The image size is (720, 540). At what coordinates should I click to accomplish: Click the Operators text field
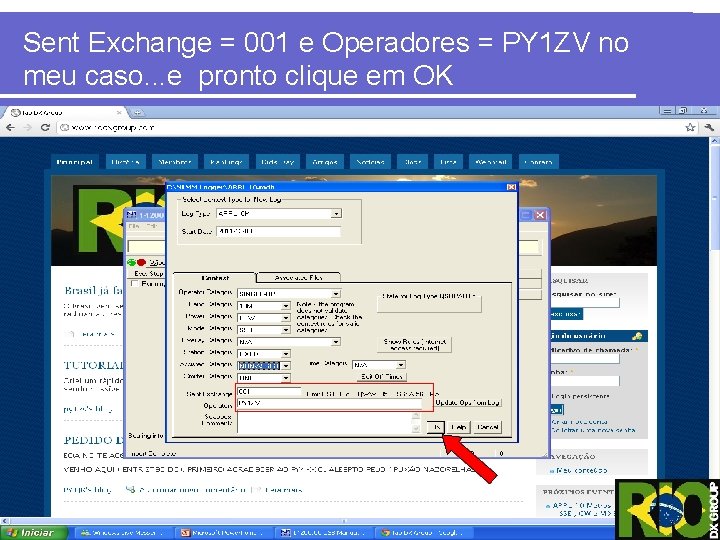(x=329, y=404)
